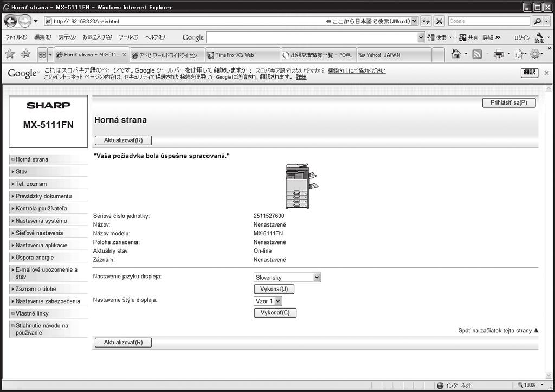The height and width of the screenshot is (392, 555).
Task: Switch to the アドビ ワールドワイド tab
Action: point(167,55)
